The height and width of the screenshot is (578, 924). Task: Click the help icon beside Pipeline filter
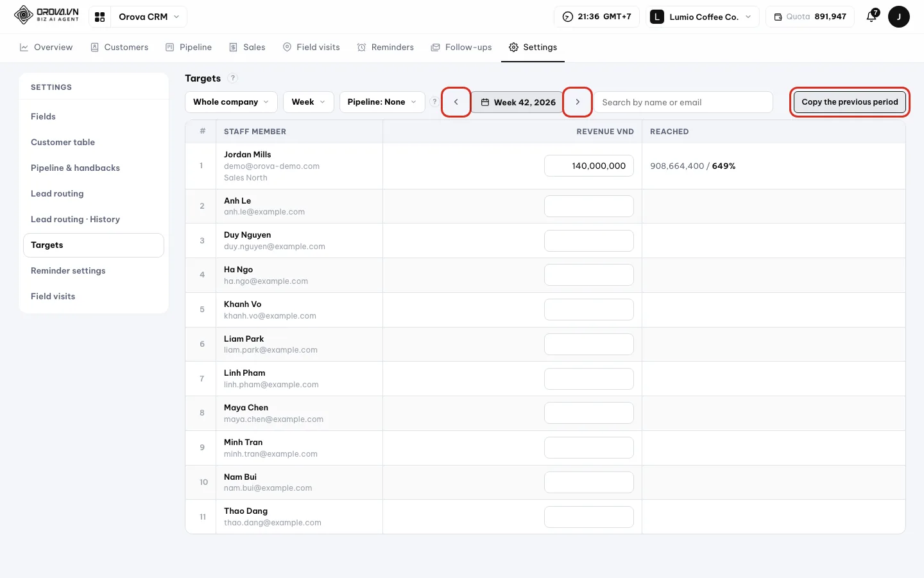434,102
